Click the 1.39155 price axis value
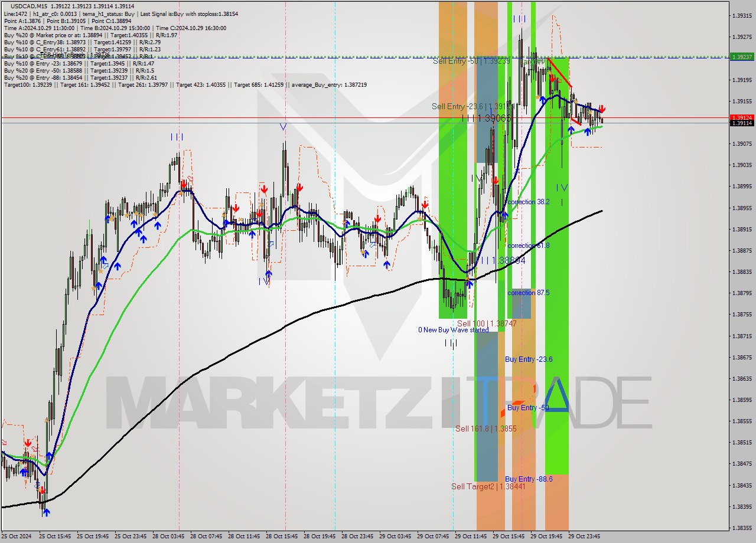 point(742,101)
